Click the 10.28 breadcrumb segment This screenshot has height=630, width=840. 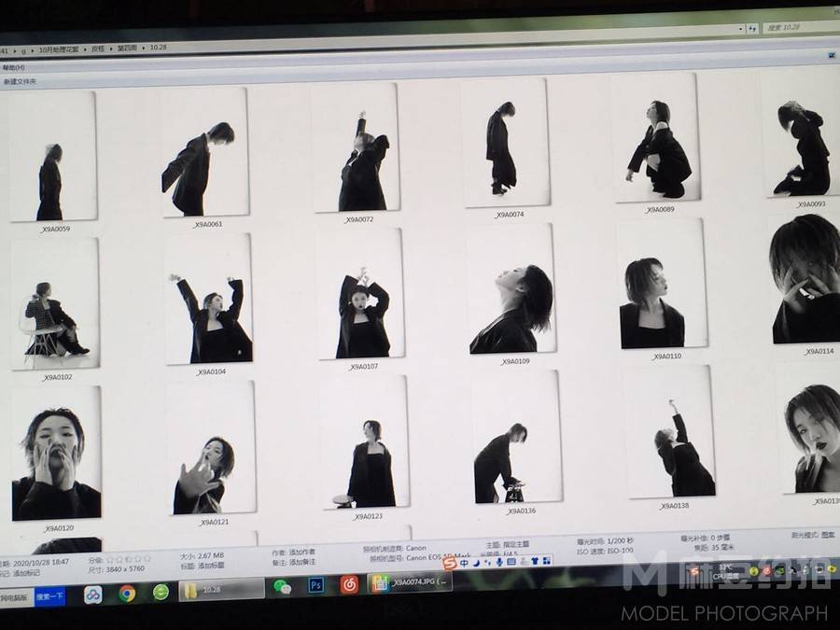[x=158, y=48]
